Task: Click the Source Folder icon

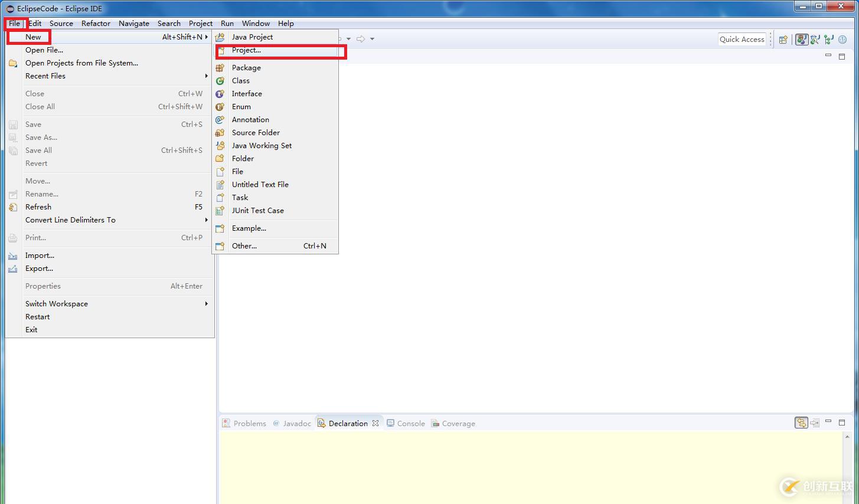Action: (x=220, y=133)
